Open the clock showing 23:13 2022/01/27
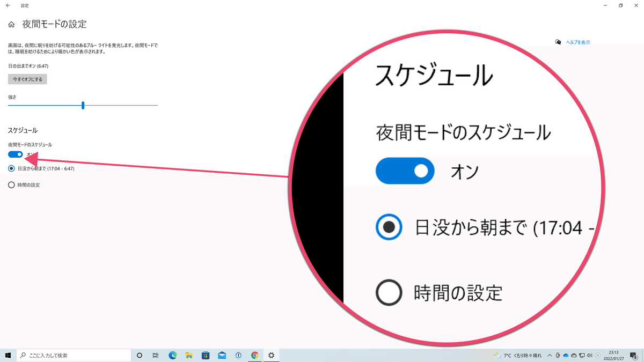 pyautogui.click(x=612, y=355)
